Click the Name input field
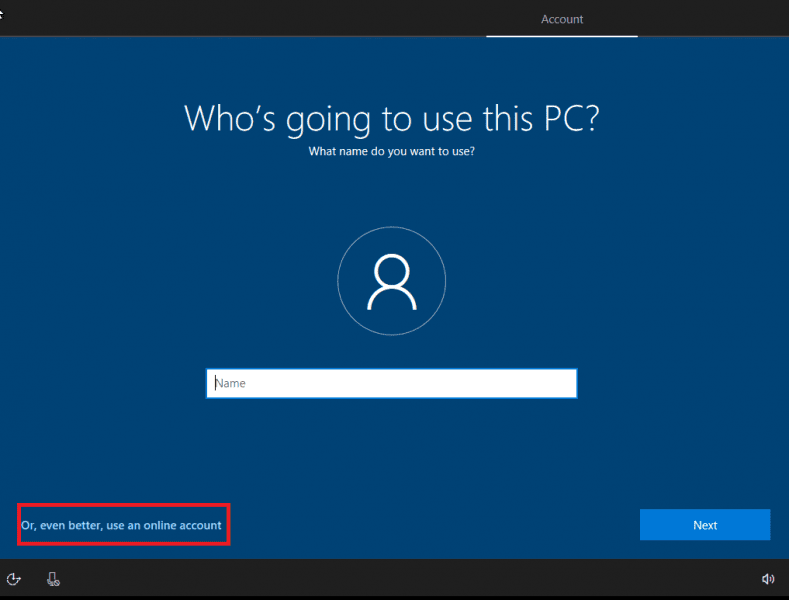Screen dimensions: 789x600 point(391,384)
